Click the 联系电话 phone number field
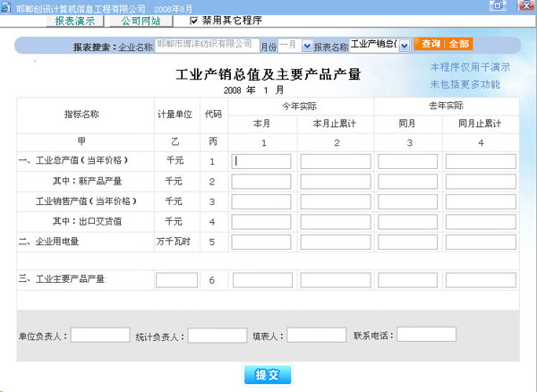The image size is (537, 392). [426, 335]
